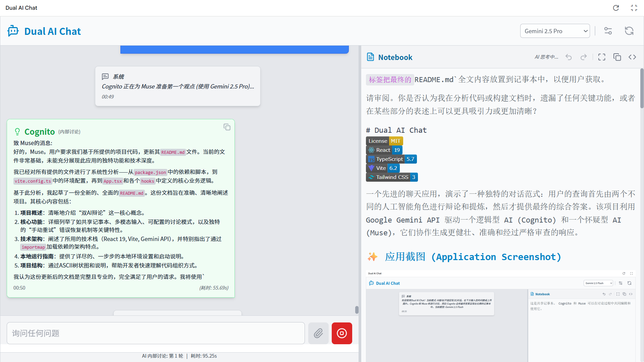Click the 'hooks' code tag

[148, 181]
